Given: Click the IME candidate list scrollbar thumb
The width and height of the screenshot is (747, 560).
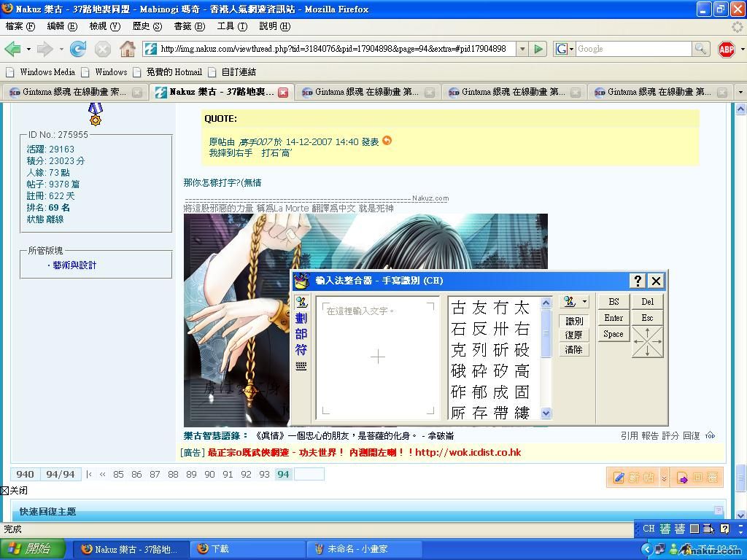Looking at the screenshot, I should pyautogui.click(x=546, y=333).
